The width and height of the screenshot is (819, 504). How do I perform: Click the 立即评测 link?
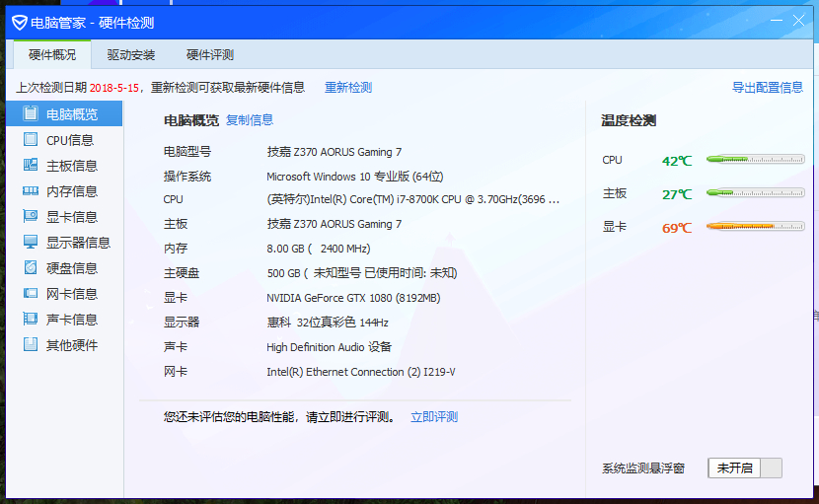tap(434, 417)
